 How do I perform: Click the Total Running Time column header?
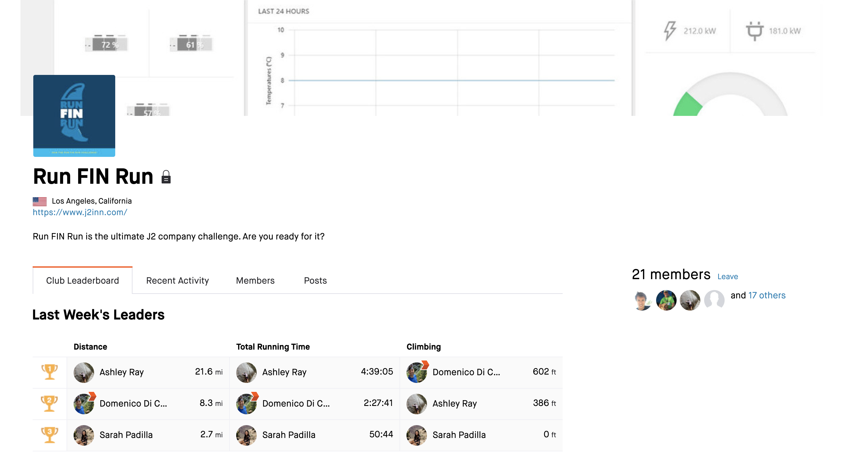273,347
